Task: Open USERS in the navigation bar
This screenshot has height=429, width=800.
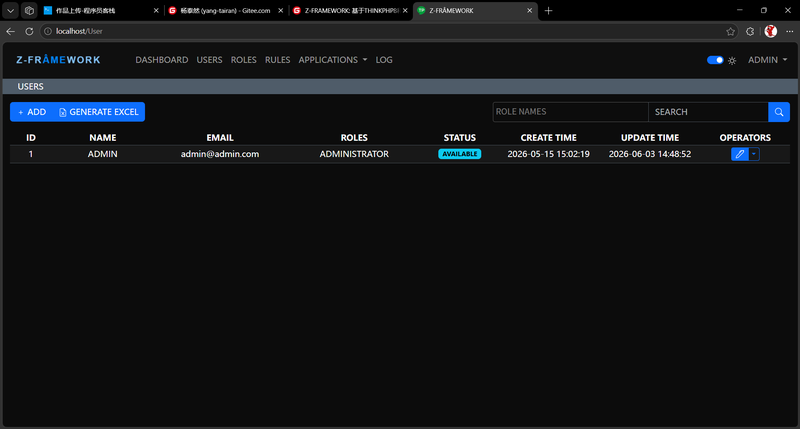Action: (209, 60)
